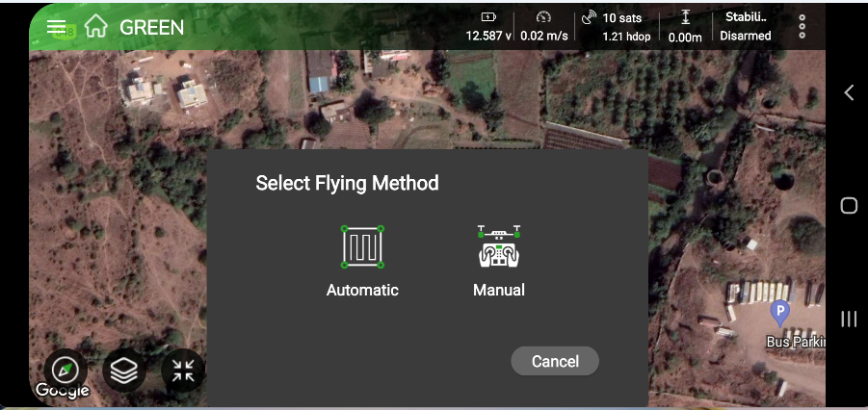Tap the battery voltage indicator
This screenshot has width=868, height=410.
click(488, 17)
